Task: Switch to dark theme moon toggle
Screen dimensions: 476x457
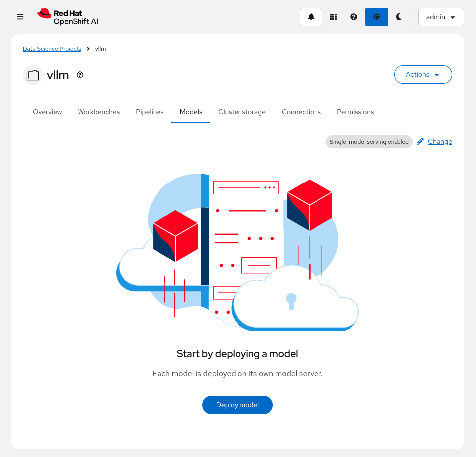Action: click(399, 17)
